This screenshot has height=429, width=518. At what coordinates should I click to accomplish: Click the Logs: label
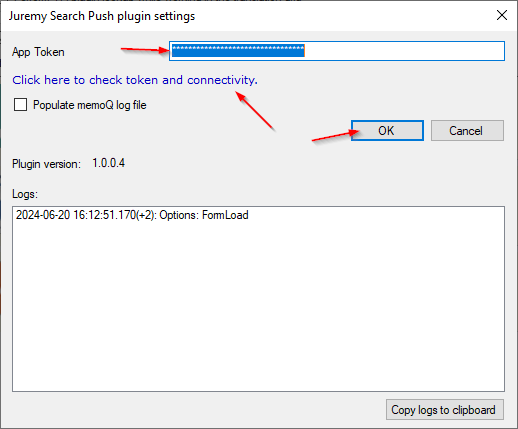(x=25, y=194)
